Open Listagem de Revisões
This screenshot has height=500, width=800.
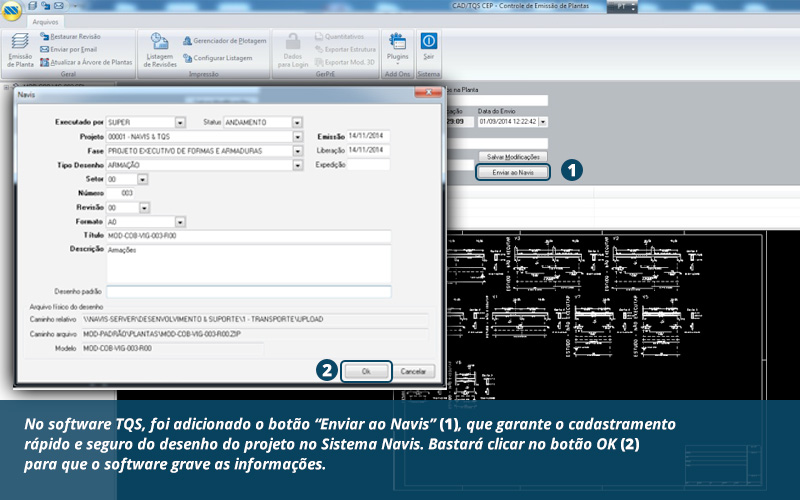[x=160, y=49]
